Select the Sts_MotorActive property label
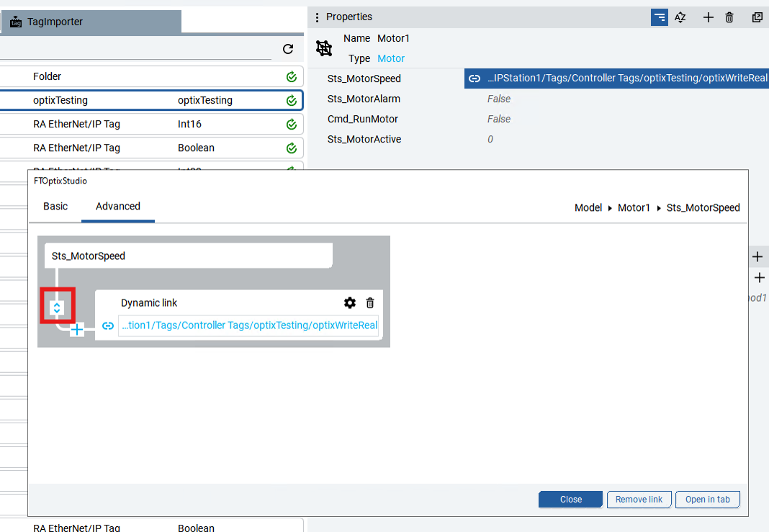 pos(364,139)
